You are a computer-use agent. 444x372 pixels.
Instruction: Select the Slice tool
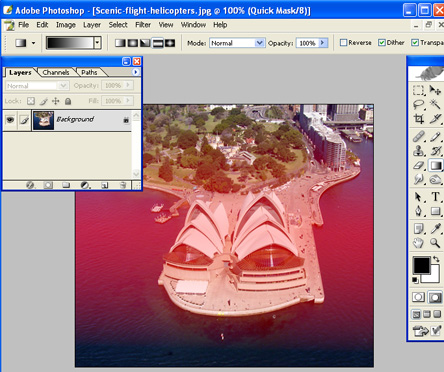pos(435,119)
